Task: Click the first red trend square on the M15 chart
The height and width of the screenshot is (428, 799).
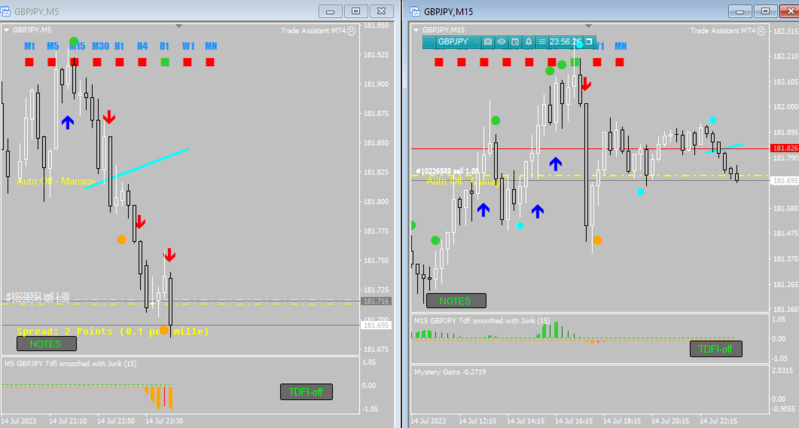Action: pos(439,62)
